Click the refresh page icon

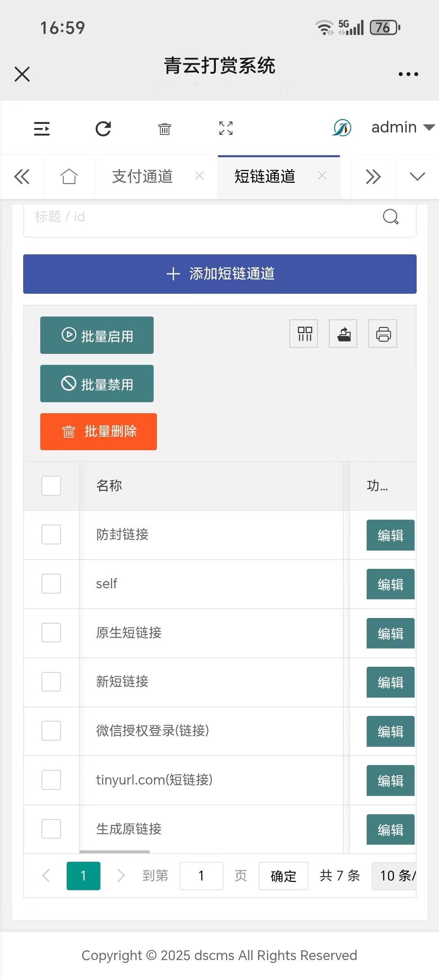click(x=103, y=129)
